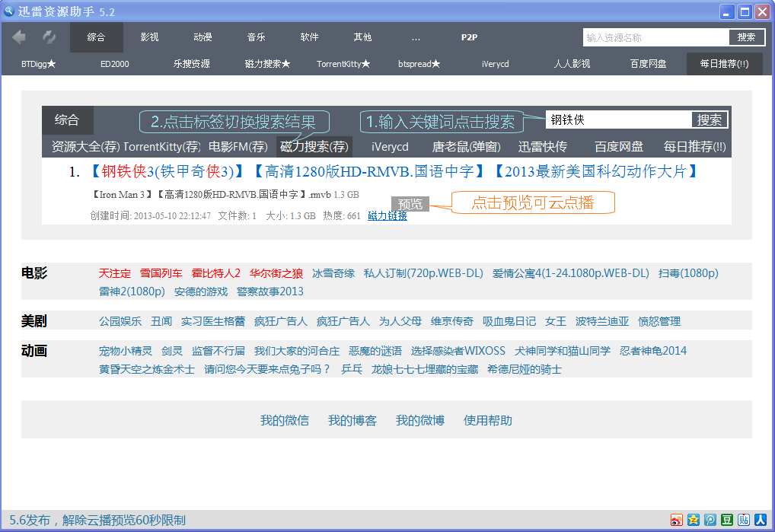Open the movie link 冰雪奇缘
The height and width of the screenshot is (532, 775).
pos(333,273)
